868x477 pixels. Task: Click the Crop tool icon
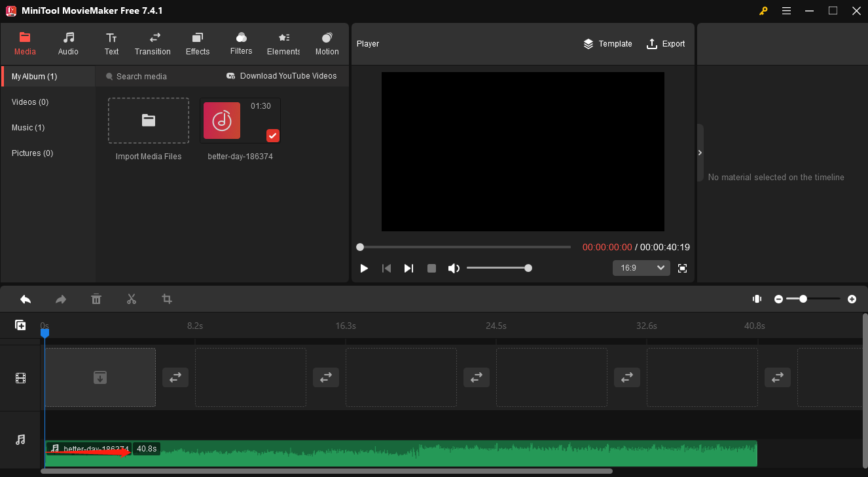(167, 299)
